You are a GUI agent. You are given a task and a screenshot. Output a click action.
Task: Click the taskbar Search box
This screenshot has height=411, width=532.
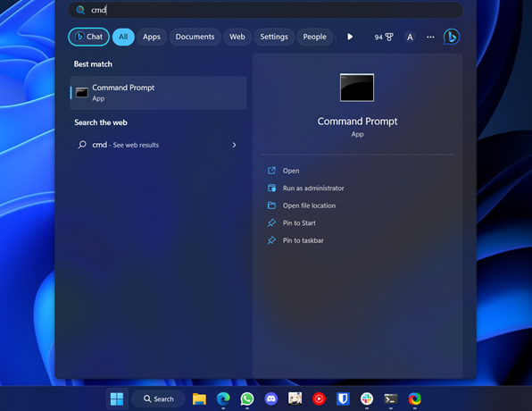pyautogui.click(x=159, y=398)
